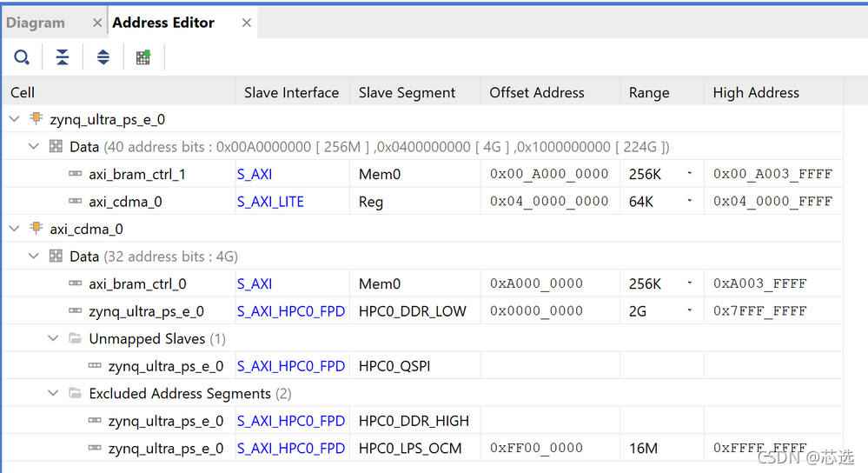868x473 pixels.
Task: Open the 64K range dropdown for axi_cdma_0
Action: 690,202
